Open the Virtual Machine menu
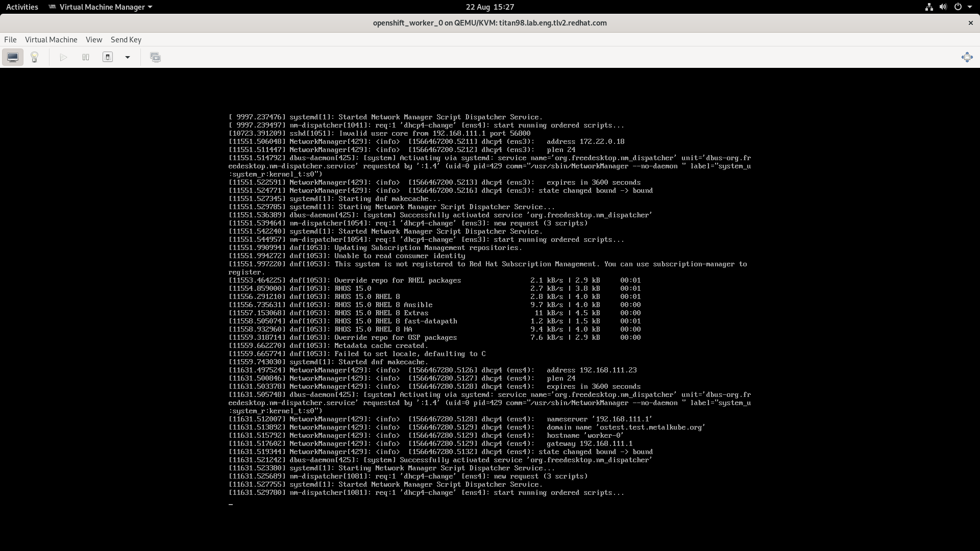The image size is (980, 551). coord(51,40)
